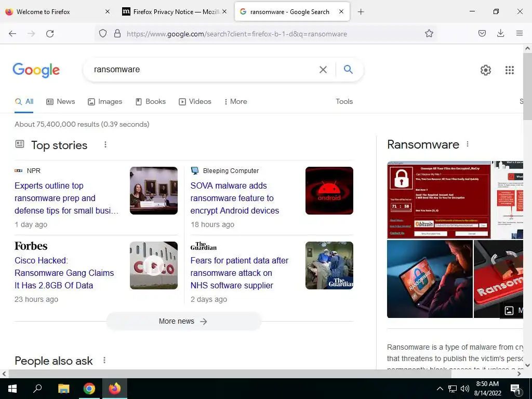Show hidden system tray icons
Image resolution: width=532 pixels, height=399 pixels.
(x=440, y=389)
